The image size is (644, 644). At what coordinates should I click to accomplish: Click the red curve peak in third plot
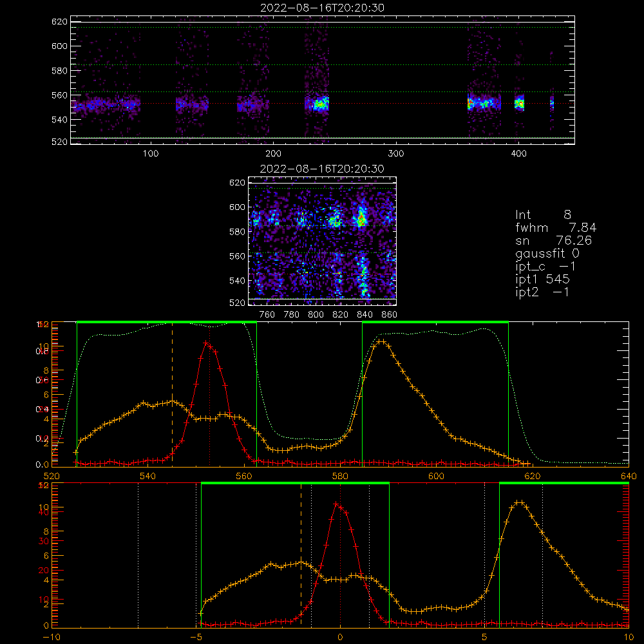(206, 343)
